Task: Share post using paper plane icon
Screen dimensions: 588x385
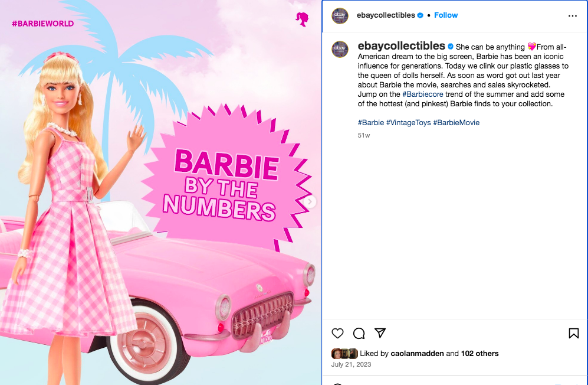Action: click(380, 333)
